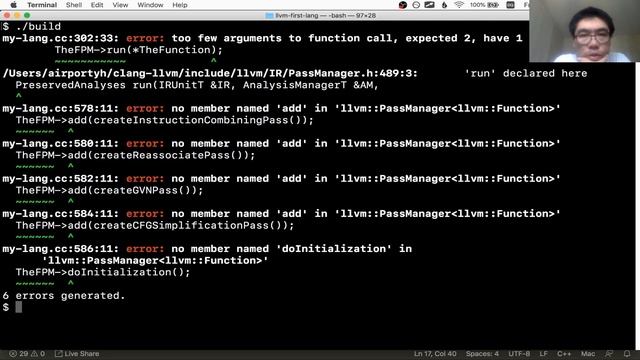Click the PassManager.h:489:3 path text
The width and height of the screenshot is (640, 360).
tap(210, 73)
